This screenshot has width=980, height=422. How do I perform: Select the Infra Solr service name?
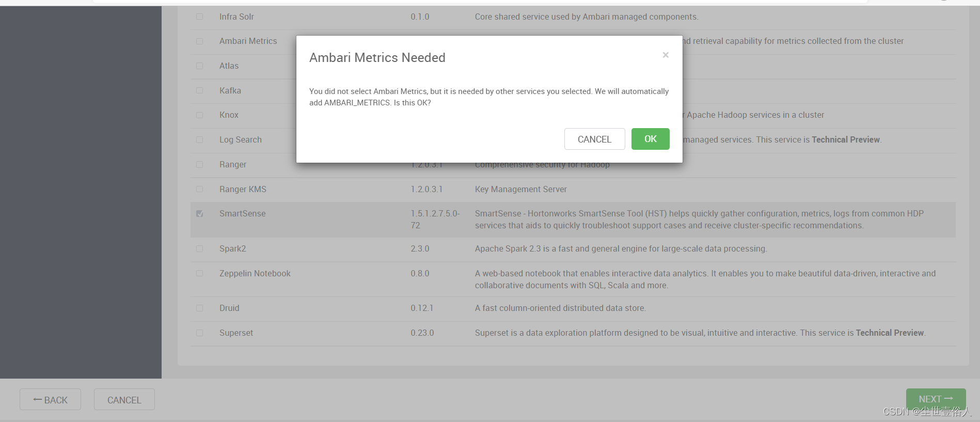pos(236,17)
